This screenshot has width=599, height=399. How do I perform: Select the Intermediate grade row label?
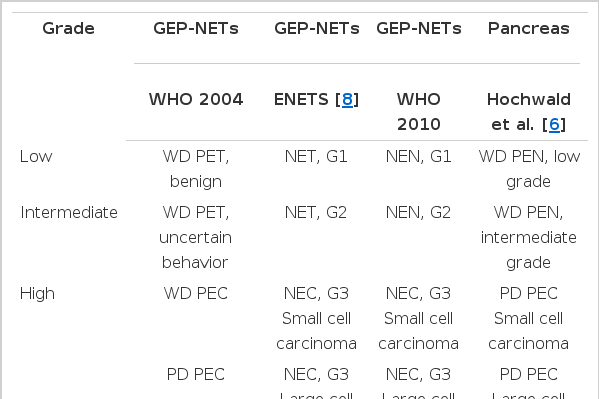click(x=69, y=212)
